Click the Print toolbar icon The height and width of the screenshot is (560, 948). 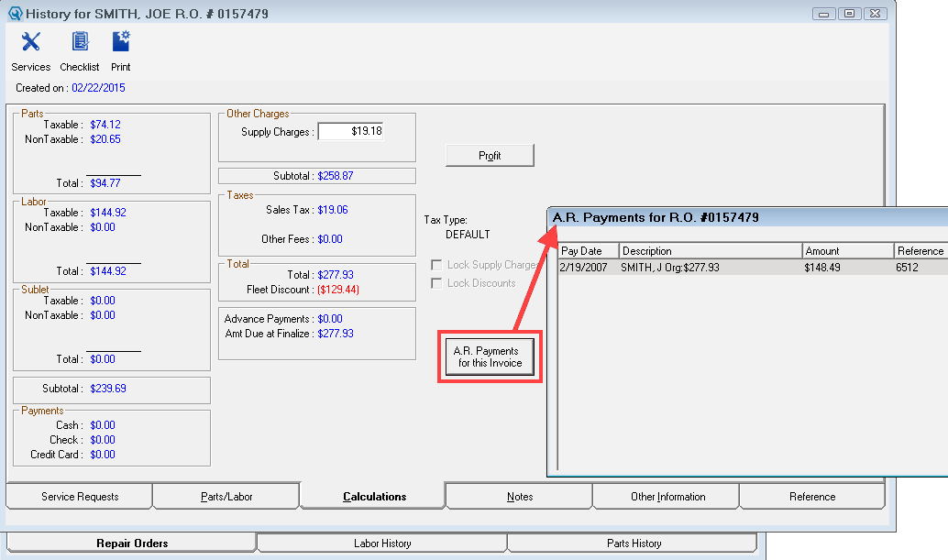point(121,43)
